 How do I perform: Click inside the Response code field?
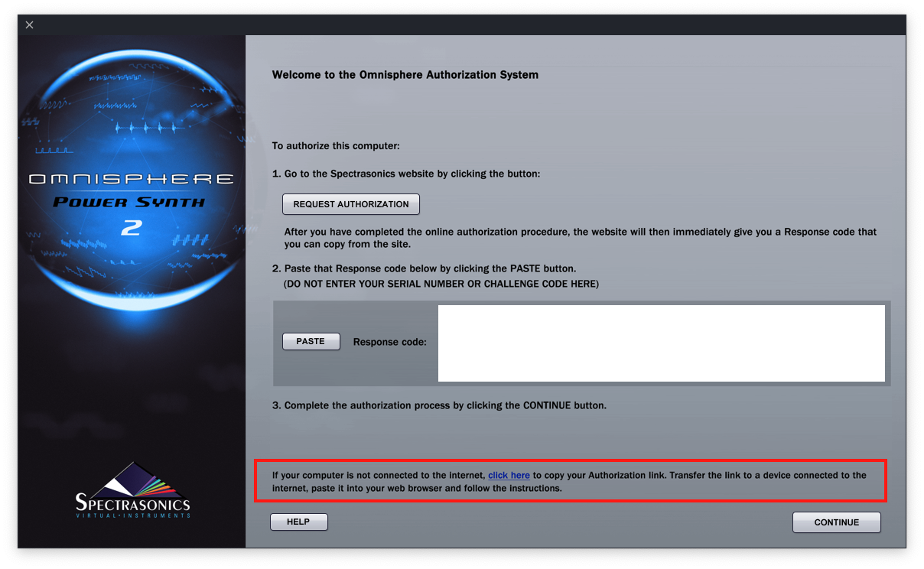pos(661,343)
